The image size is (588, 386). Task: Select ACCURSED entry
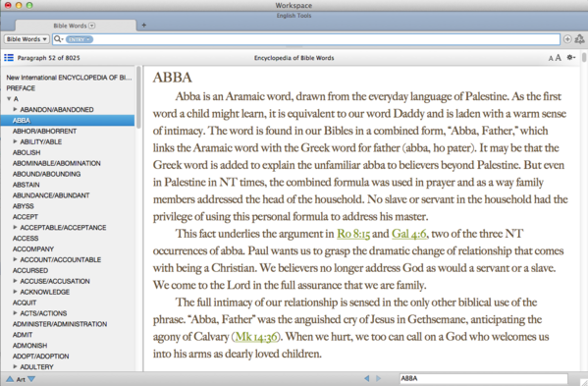[x=30, y=270]
